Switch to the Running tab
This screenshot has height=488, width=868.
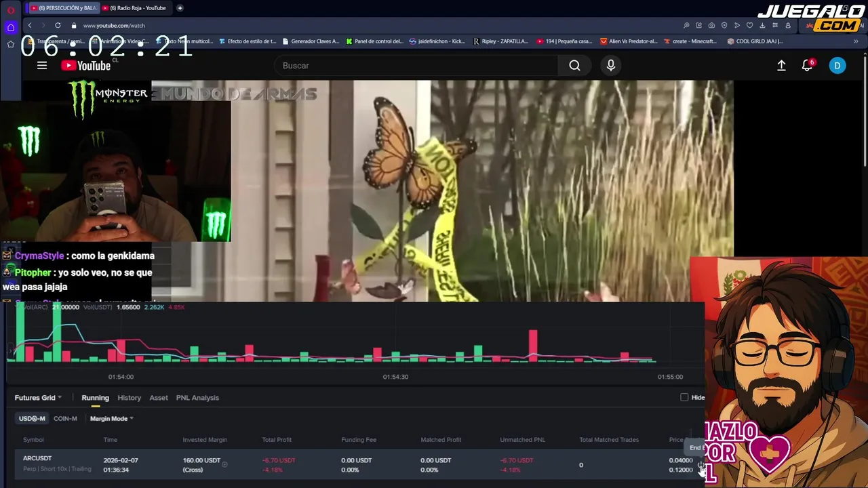[x=95, y=398]
